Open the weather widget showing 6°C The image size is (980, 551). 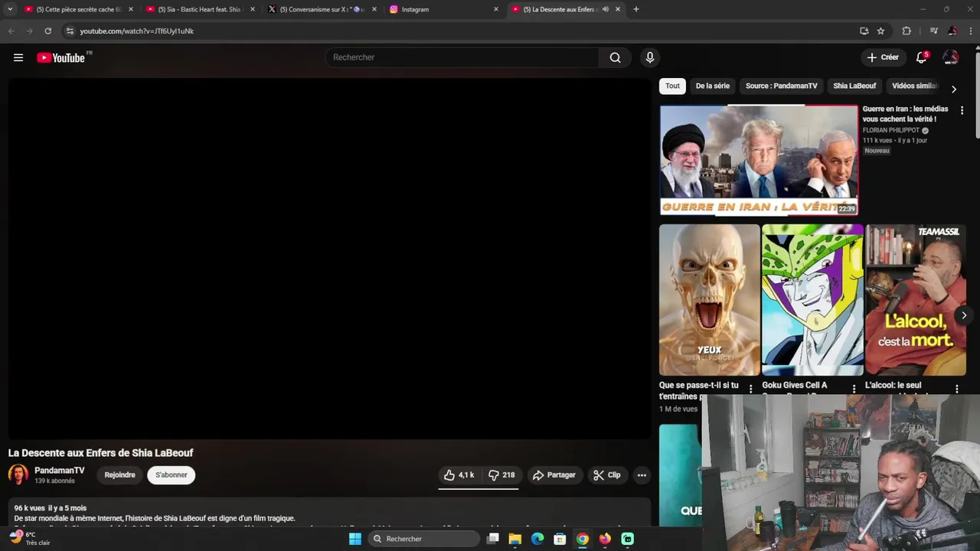tap(29, 538)
